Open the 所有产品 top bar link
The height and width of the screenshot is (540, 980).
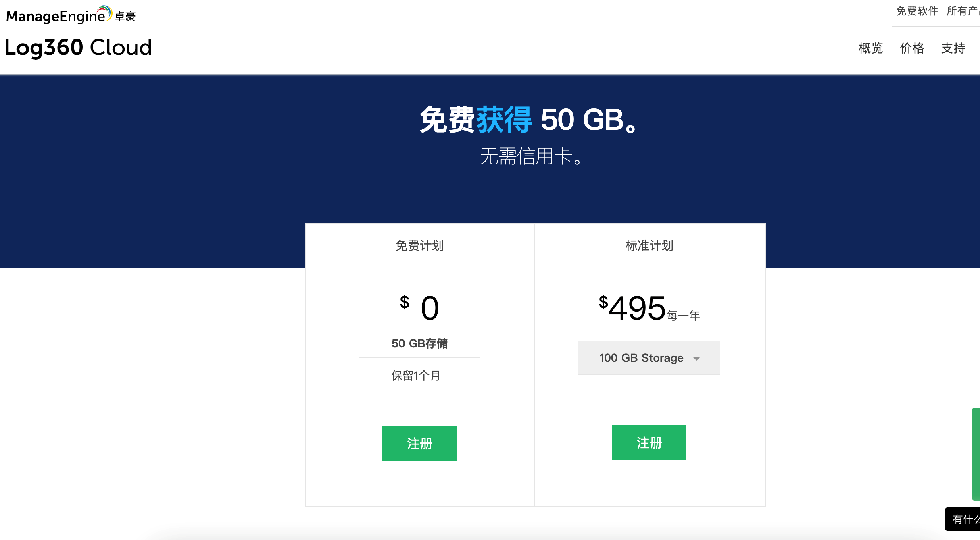click(963, 11)
